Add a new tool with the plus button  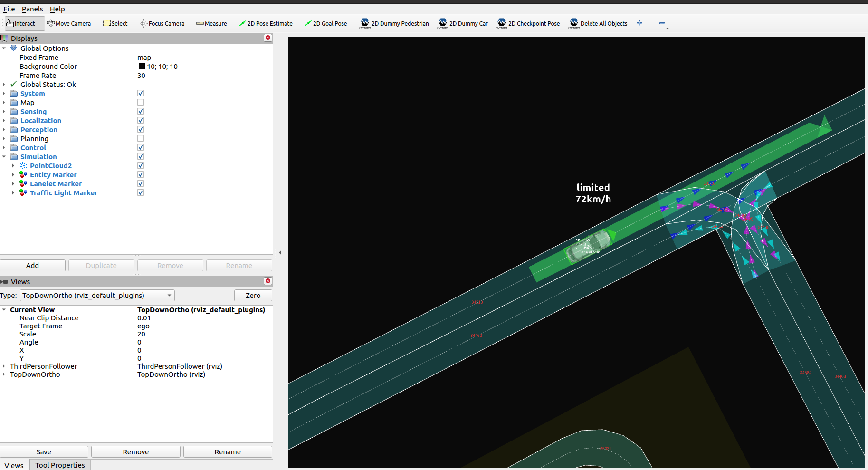pyautogui.click(x=639, y=23)
